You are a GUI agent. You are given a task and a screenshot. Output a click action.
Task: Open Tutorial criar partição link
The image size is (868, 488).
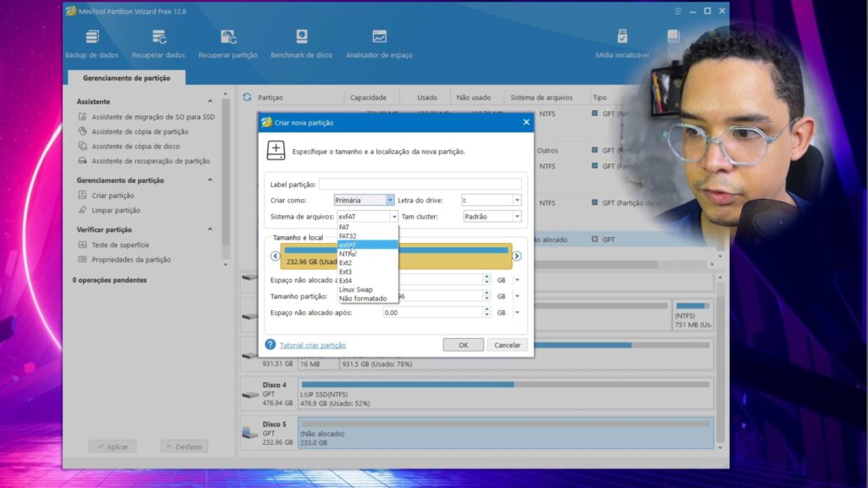click(x=313, y=346)
